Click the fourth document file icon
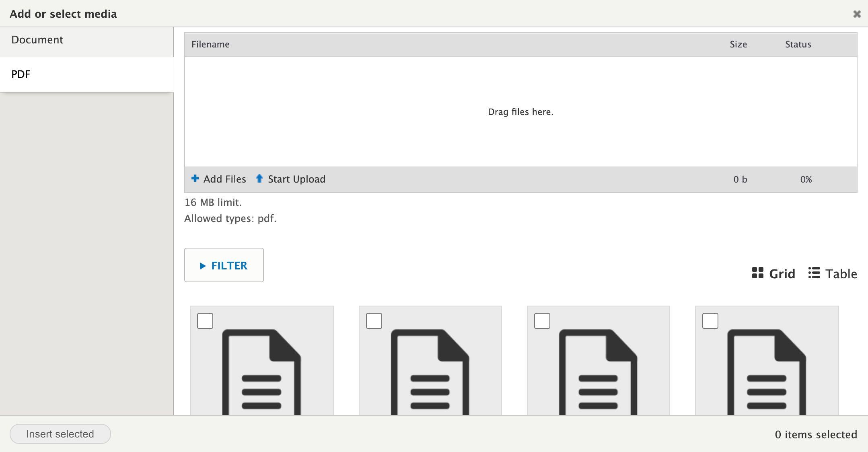 pyautogui.click(x=766, y=372)
